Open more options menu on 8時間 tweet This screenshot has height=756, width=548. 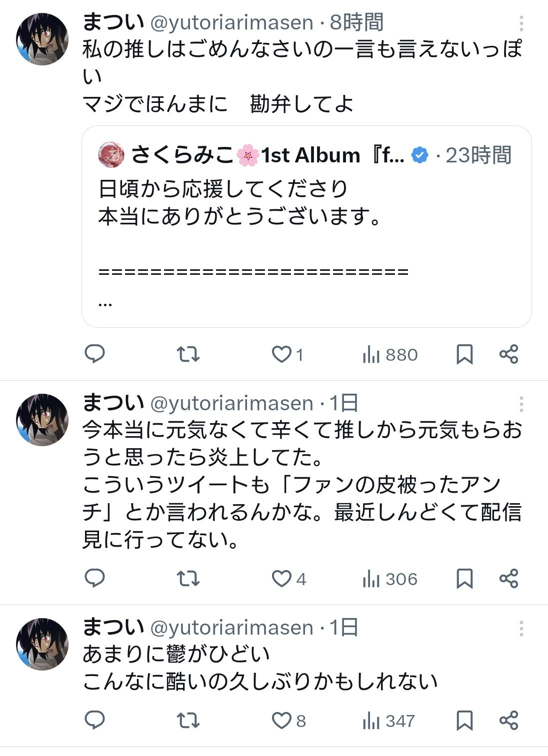(521, 23)
